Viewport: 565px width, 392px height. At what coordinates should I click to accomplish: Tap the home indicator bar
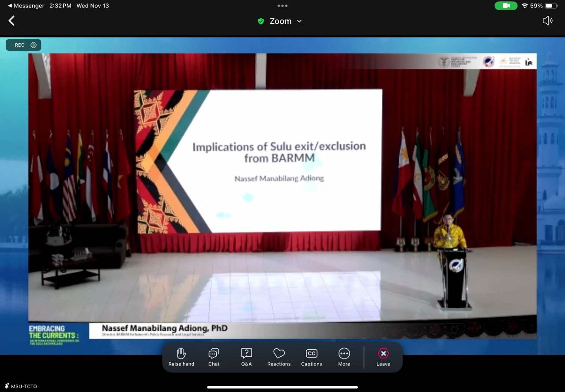click(282, 387)
